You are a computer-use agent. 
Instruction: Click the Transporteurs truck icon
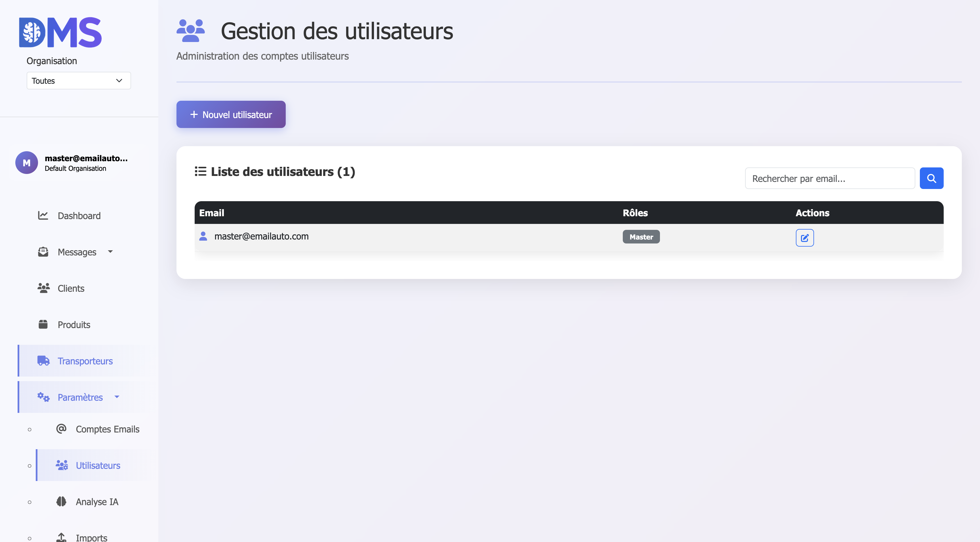(x=43, y=360)
